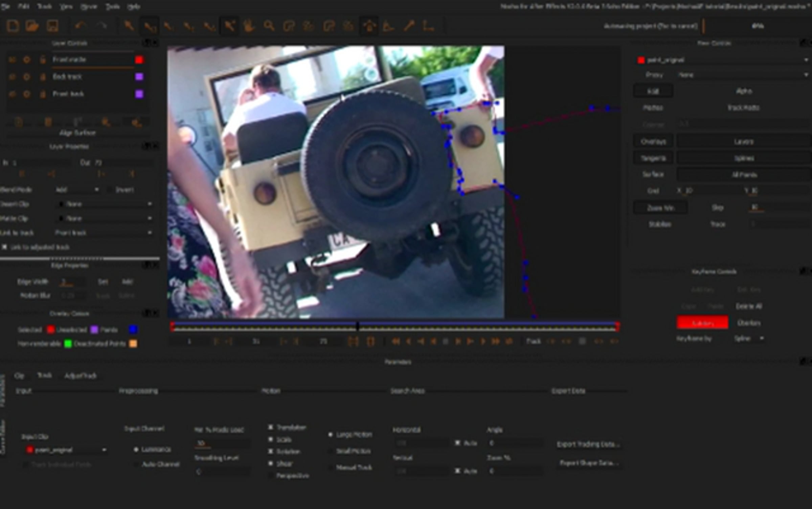The width and height of the screenshot is (812, 509).
Task: Toggle the Rotation motion checkbox
Action: pyautogui.click(x=271, y=451)
